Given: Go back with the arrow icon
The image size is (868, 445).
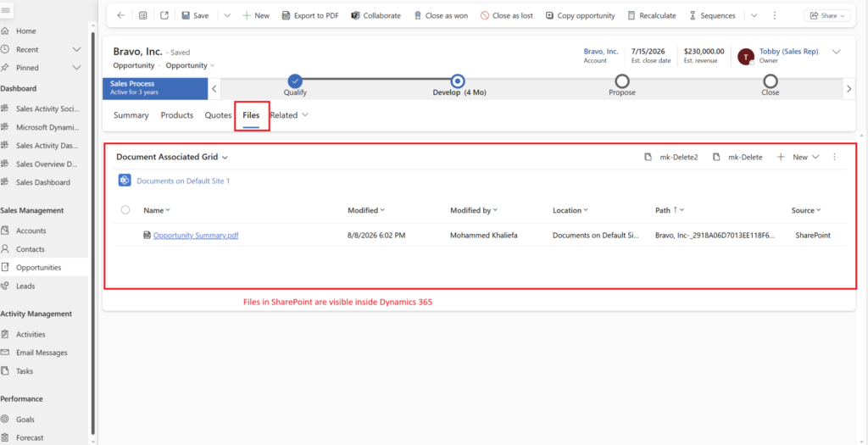Looking at the screenshot, I should tap(120, 15).
